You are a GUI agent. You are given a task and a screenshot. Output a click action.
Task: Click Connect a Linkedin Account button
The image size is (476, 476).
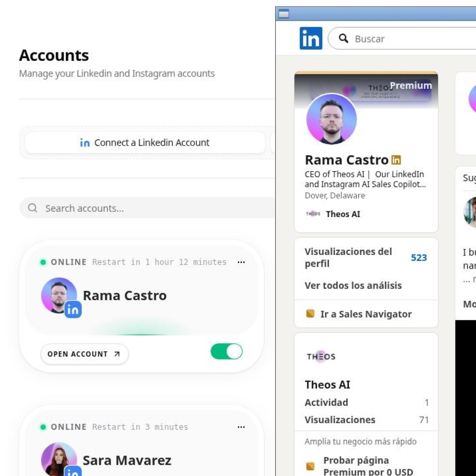[145, 142]
